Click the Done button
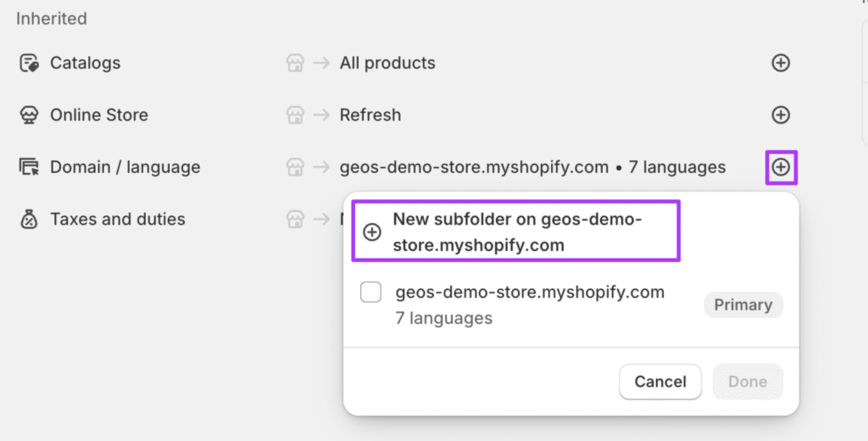This screenshot has height=441, width=868. [x=748, y=382]
